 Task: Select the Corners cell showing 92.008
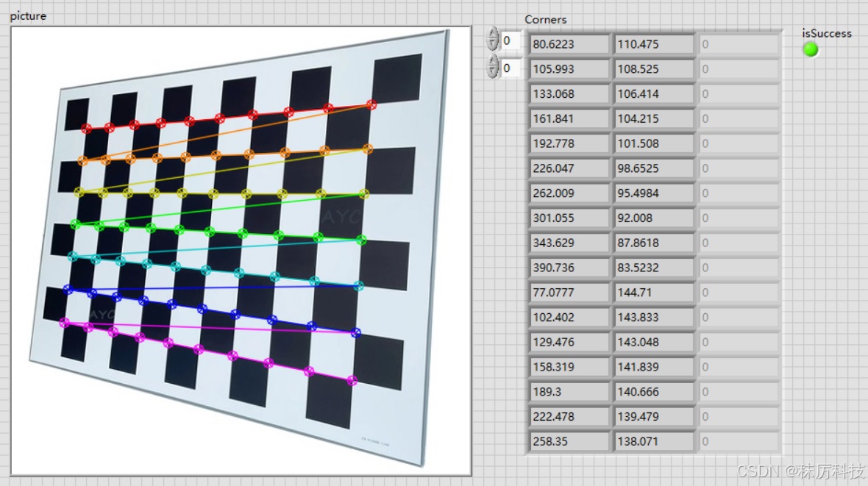[655, 218]
